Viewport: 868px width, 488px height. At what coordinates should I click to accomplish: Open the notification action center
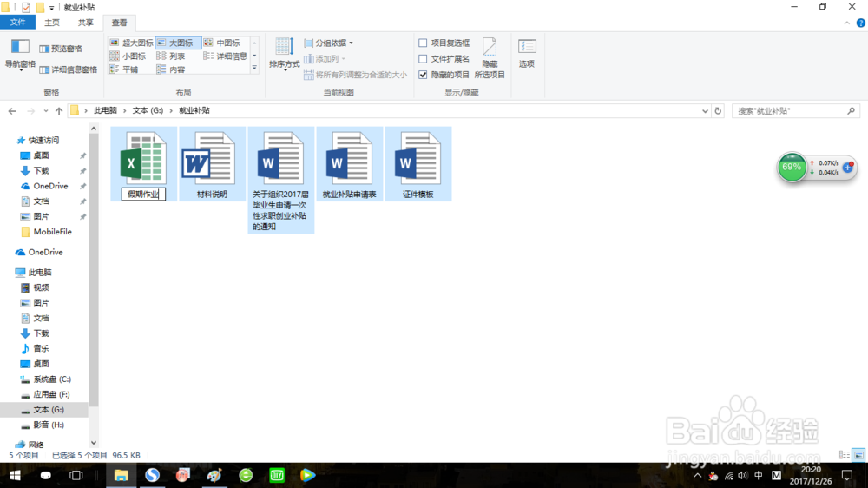coord(847,475)
